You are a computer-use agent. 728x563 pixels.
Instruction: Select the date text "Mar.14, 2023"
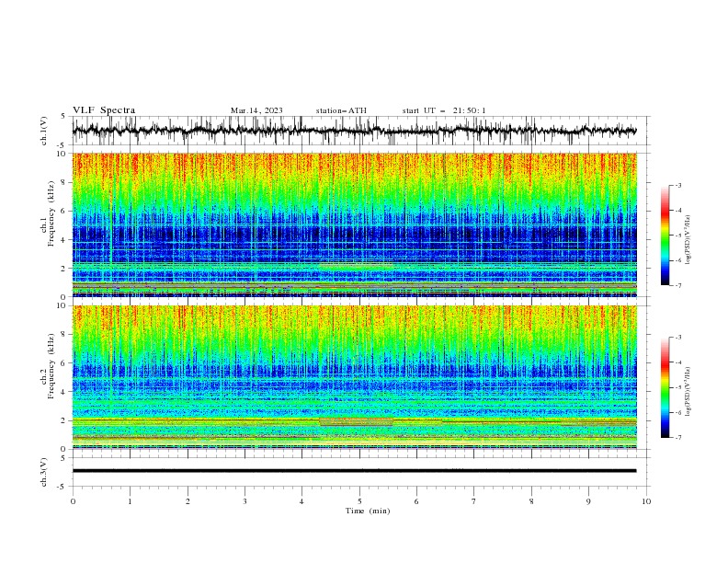pyautogui.click(x=256, y=110)
